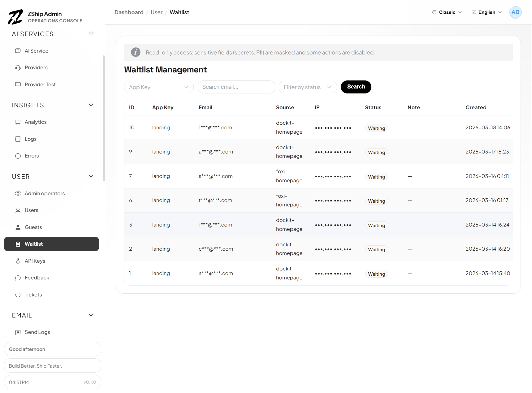Go to the Feedback menu item

tap(37, 278)
